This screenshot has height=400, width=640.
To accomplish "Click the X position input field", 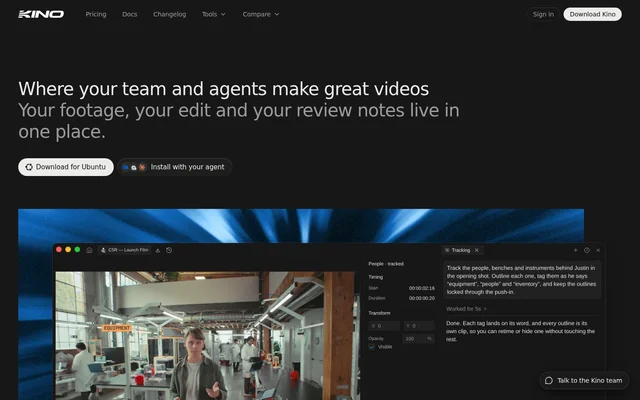I will 384,326.
